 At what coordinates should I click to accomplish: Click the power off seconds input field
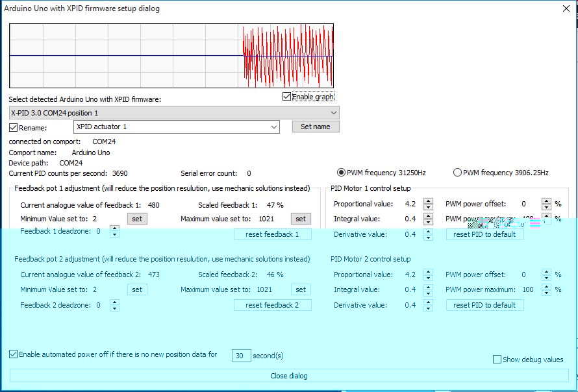coord(241,356)
